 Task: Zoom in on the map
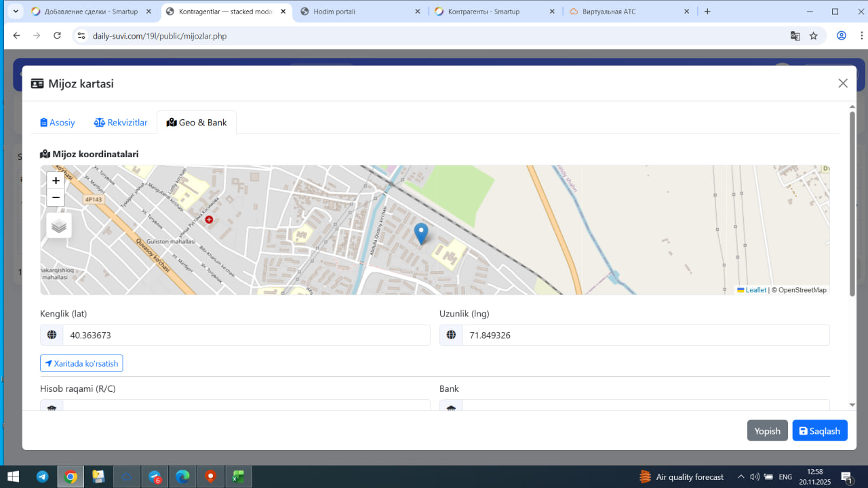point(56,181)
